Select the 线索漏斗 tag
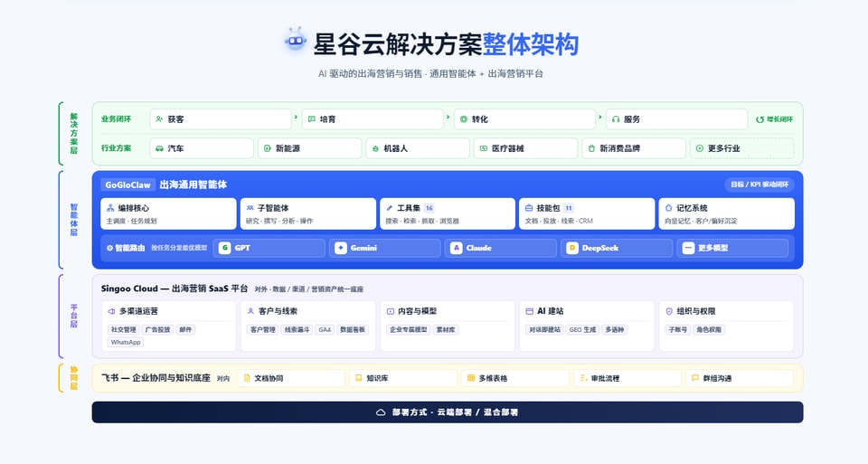This screenshot has height=464, width=868. coord(297,329)
